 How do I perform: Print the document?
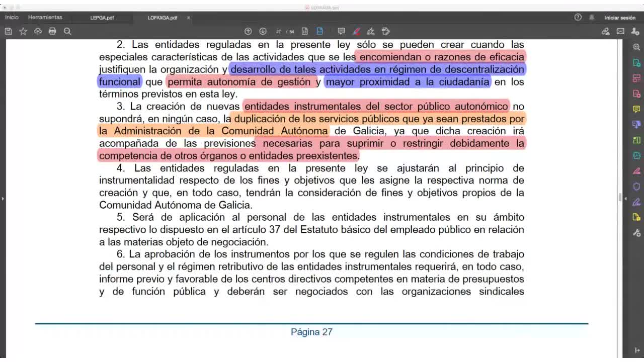point(52,31)
